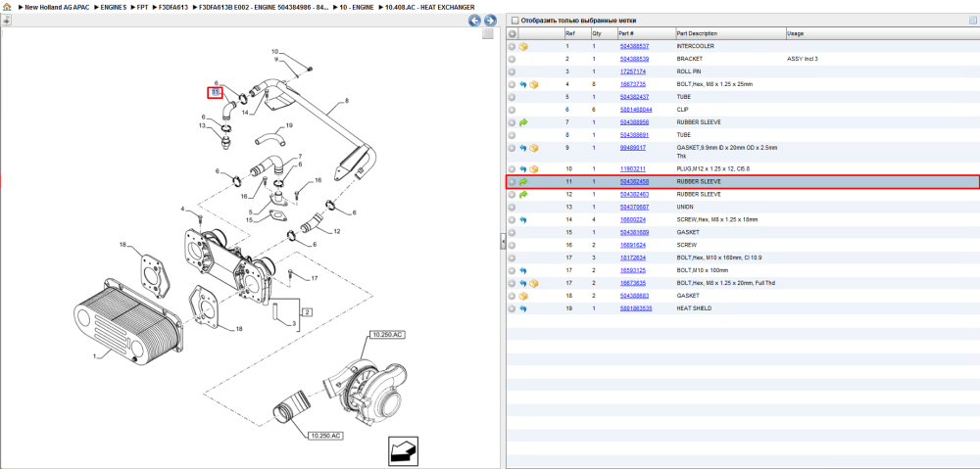Click green arrow on ref 7 RUBBER SLEEVE row
This screenshot has width=980, height=469.
pyautogui.click(x=523, y=122)
